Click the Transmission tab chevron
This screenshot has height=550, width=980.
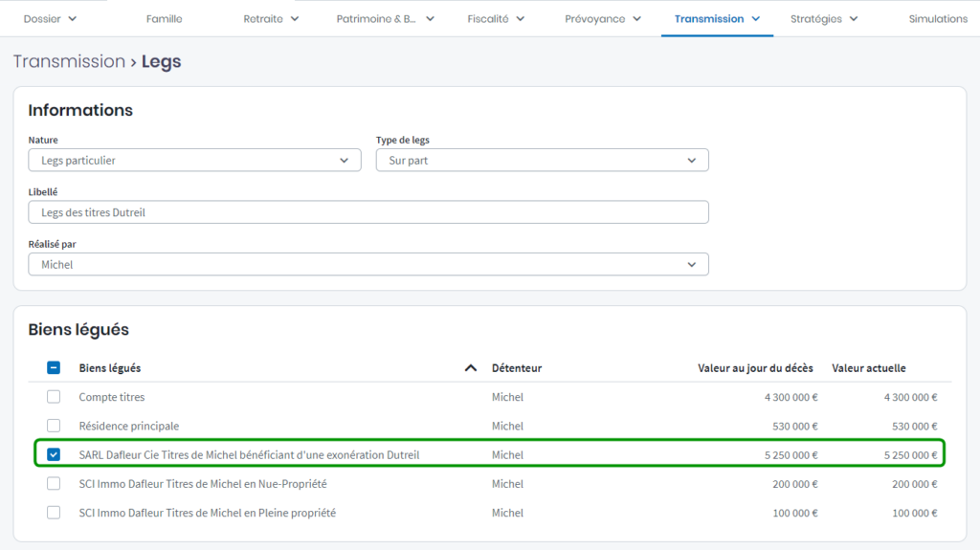pyautogui.click(x=756, y=19)
